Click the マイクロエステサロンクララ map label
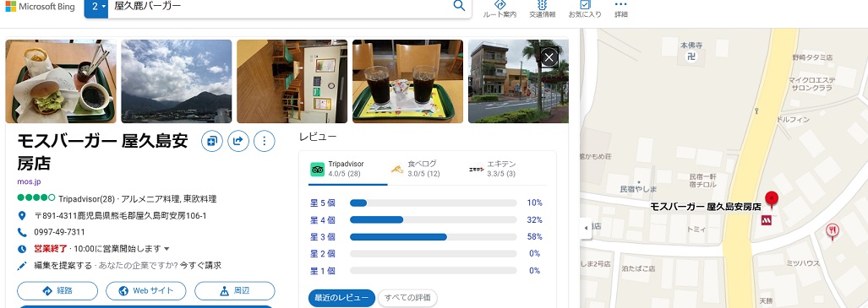This screenshot has width=868, height=308. pos(812,84)
